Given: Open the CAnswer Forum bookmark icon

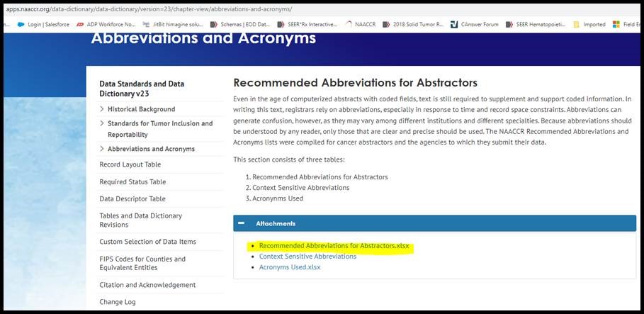Looking at the screenshot, I should [x=454, y=25].
